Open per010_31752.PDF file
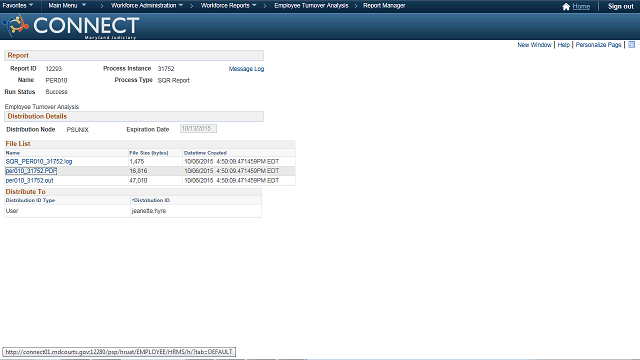Screen dimensions: 640x360 (31, 171)
